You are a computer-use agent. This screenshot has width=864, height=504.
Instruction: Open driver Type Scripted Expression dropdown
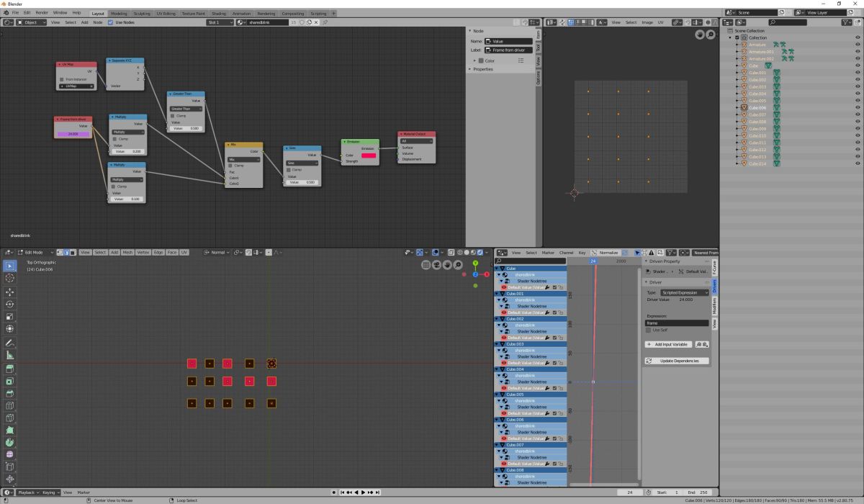(684, 292)
